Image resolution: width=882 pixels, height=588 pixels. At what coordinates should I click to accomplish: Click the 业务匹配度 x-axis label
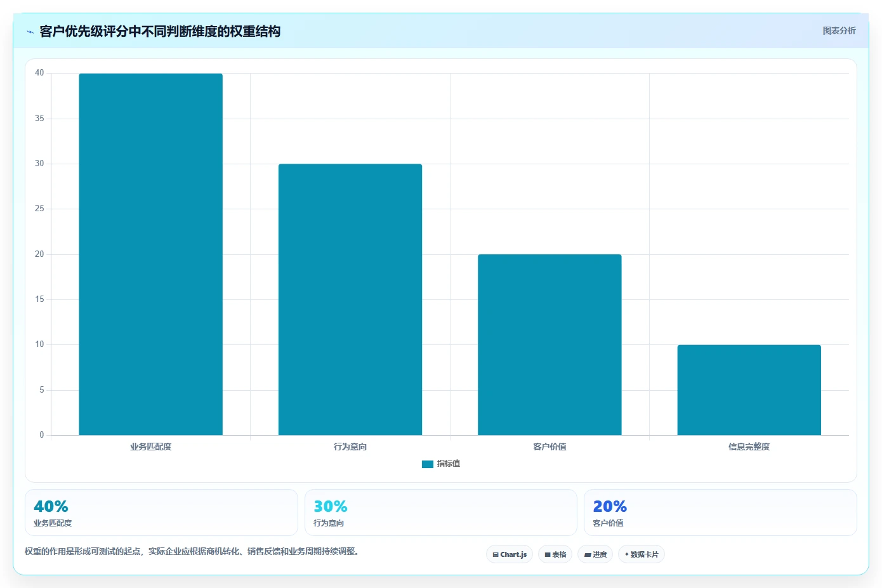150,447
